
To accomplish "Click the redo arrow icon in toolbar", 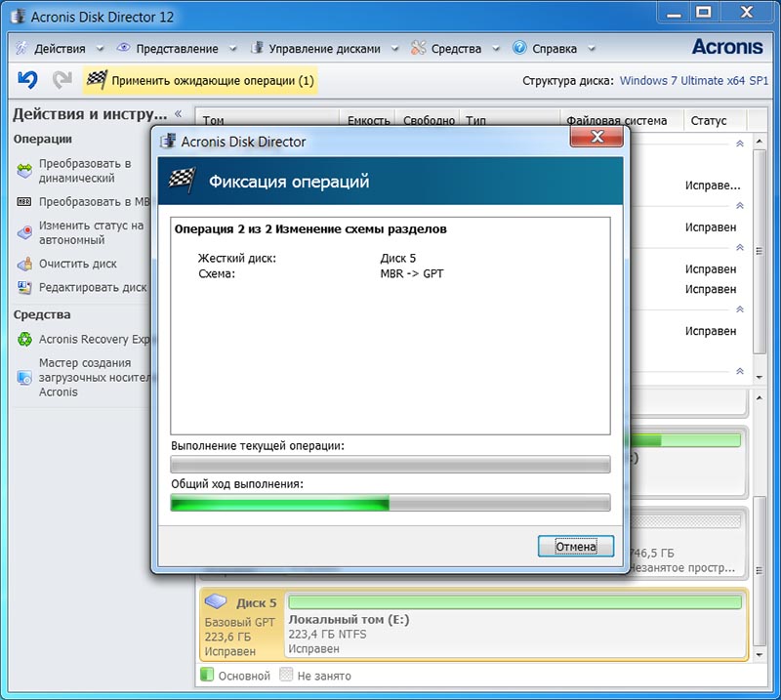I will (x=62, y=80).
